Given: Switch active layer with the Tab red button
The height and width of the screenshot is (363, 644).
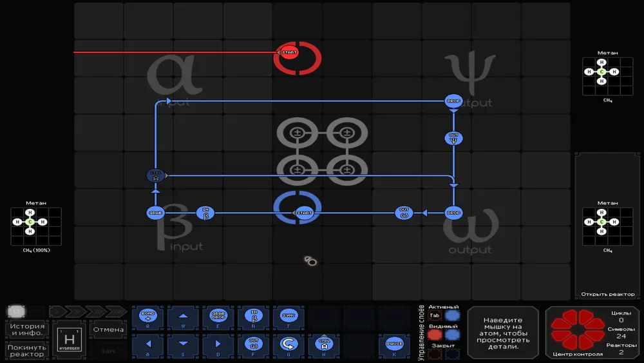Looking at the screenshot, I should pyautogui.click(x=435, y=316).
